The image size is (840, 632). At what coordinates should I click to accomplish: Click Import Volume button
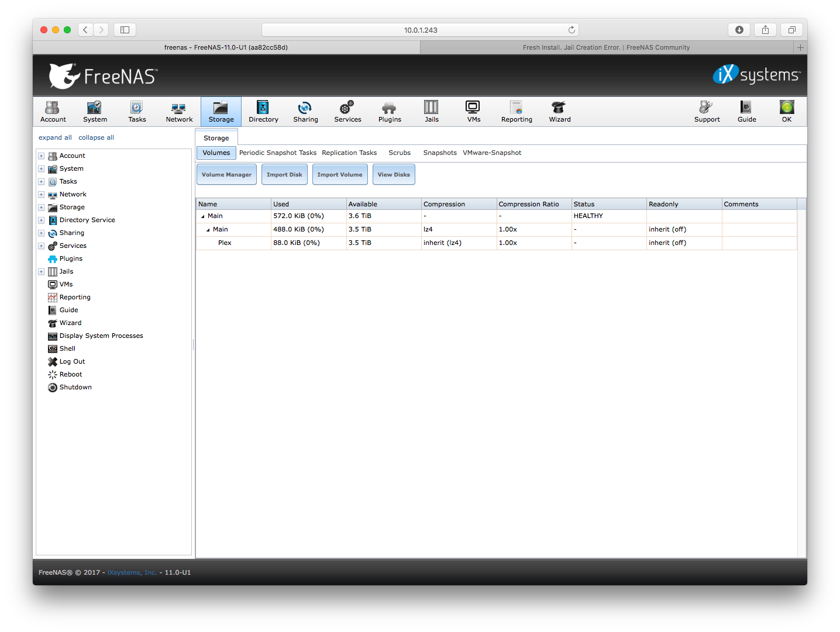pyautogui.click(x=340, y=174)
